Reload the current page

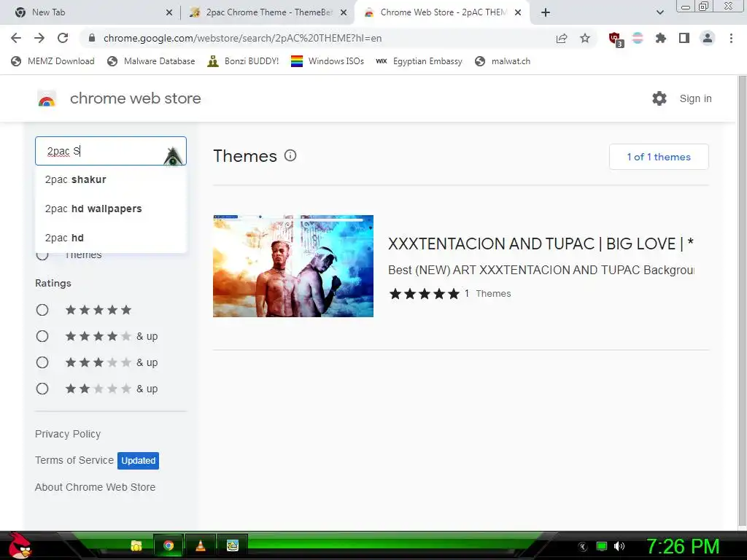coord(63,38)
